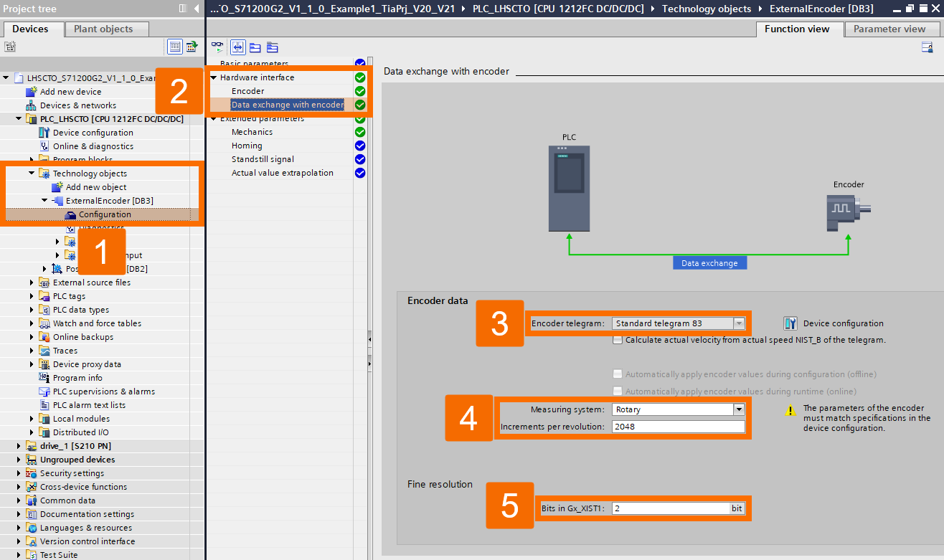This screenshot has height=560, width=944.
Task: Expand the drive_1 [S210 PN] node
Action: pos(19,446)
